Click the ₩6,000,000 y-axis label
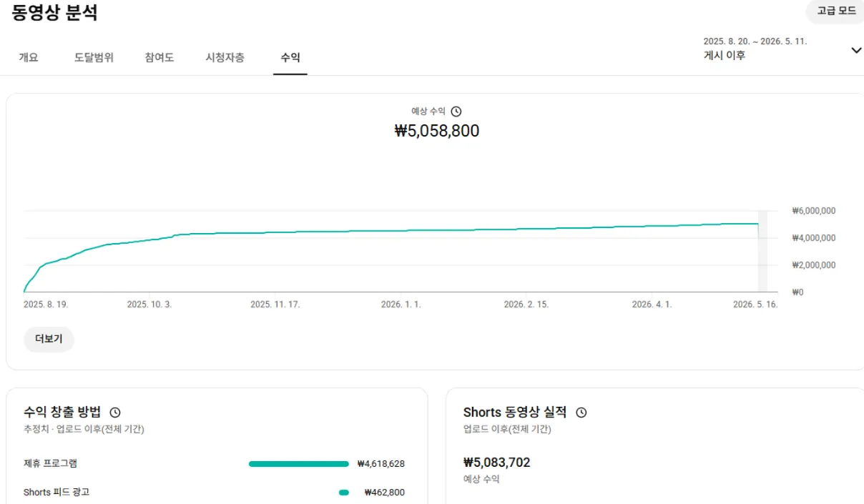This screenshot has height=504, width=864. tap(814, 211)
